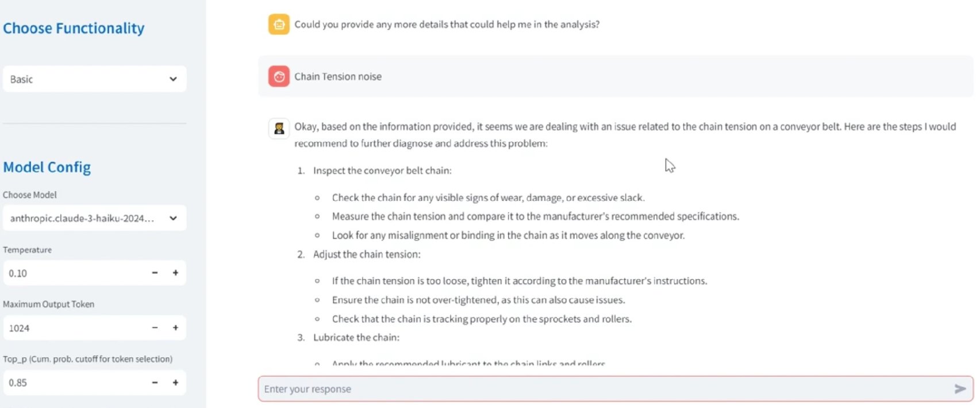This screenshot has height=408, width=980.
Task: Open the Basic functionality dropdown
Action: [94, 79]
